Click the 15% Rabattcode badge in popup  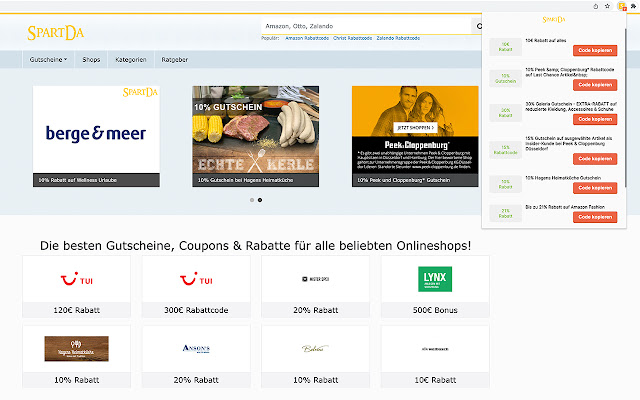tap(505, 150)
